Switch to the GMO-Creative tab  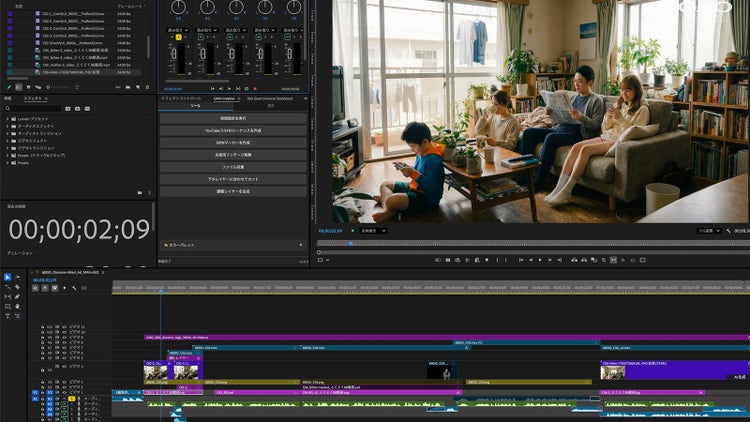224,99
